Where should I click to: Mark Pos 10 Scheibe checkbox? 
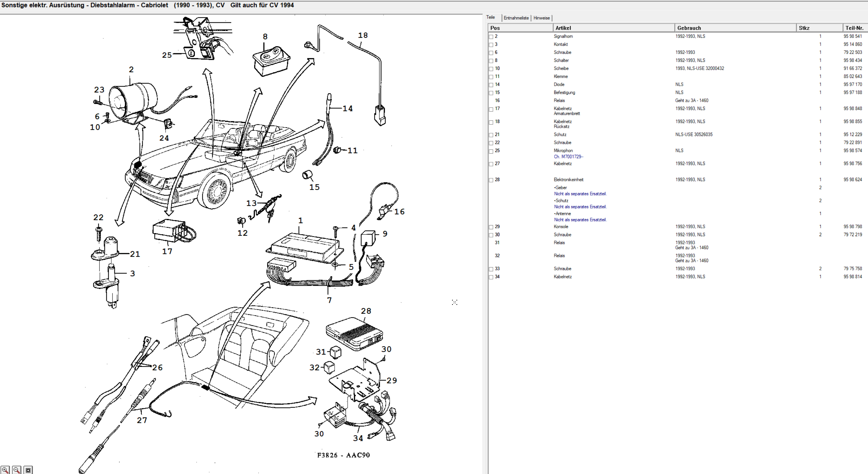point(491,69)
